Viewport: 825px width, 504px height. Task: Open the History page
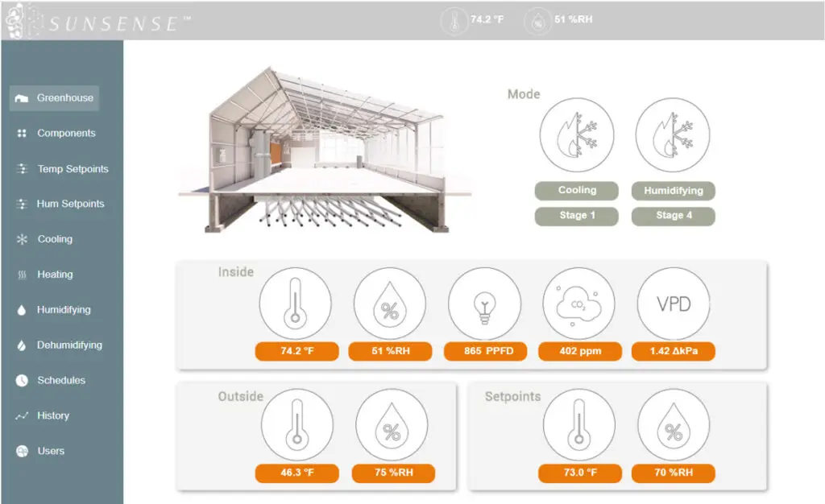(52, 415)
